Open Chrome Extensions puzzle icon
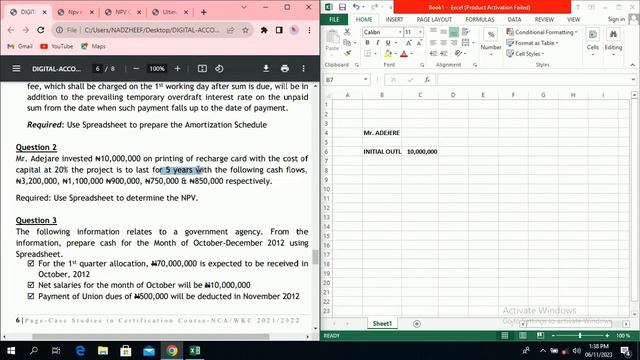Viewport: 640px width, 360px height. [x=264, y=30]
